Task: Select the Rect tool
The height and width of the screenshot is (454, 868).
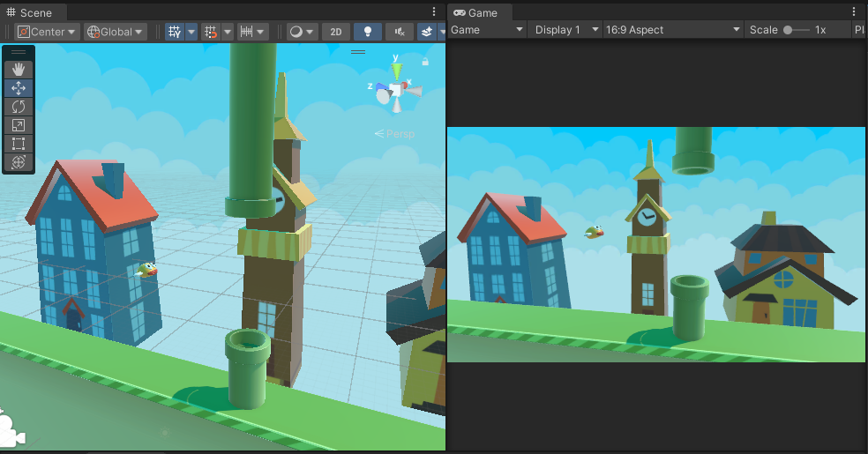Action: 19,144
